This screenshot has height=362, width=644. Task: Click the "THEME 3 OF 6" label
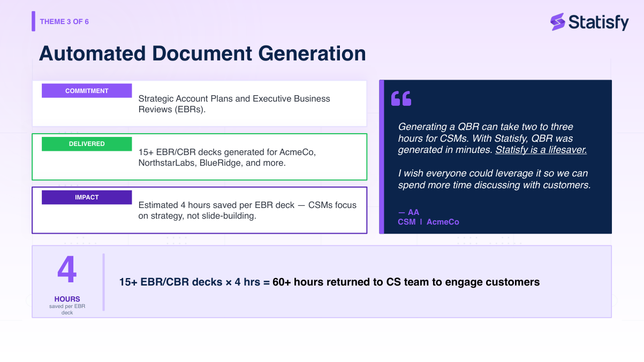pos(64,22)
